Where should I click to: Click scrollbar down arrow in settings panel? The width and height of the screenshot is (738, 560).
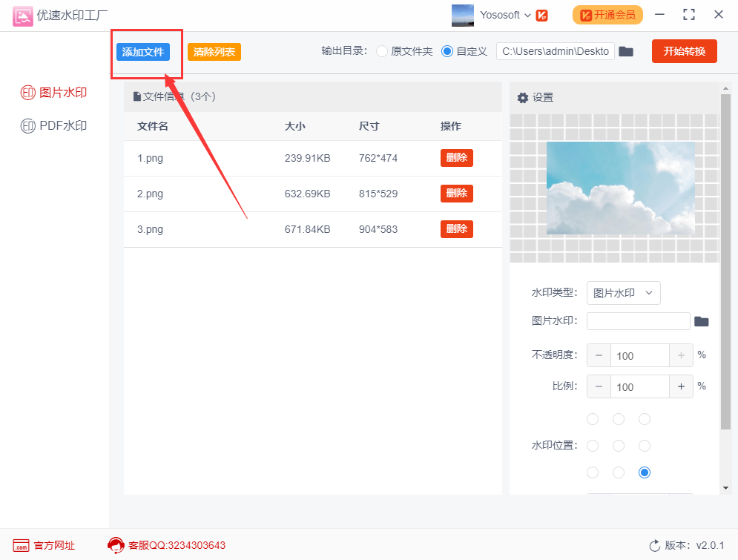[725, 488]
